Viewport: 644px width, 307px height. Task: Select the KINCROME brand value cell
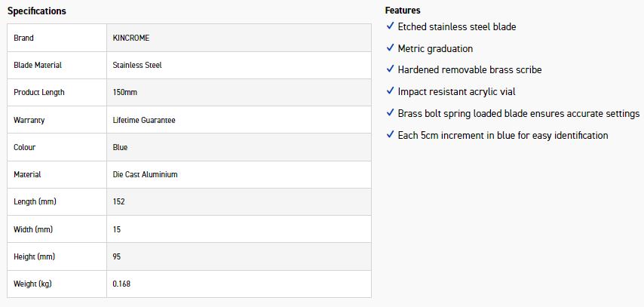click(x=131, y=38)
